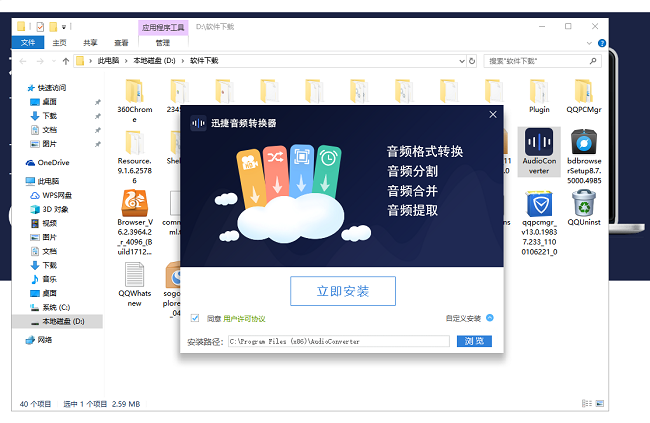Expand 自定义安装 options arrow
The width and height of the screenshot is (650, 423).
point(490,318)
